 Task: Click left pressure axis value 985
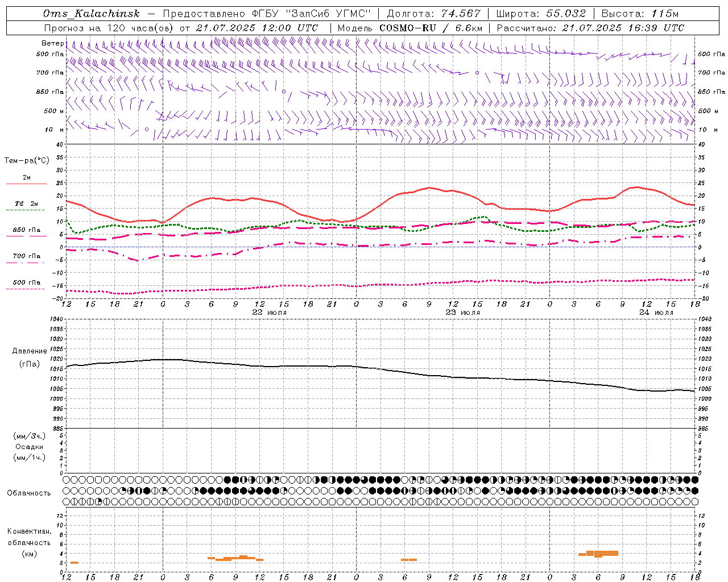pos(57,429)
